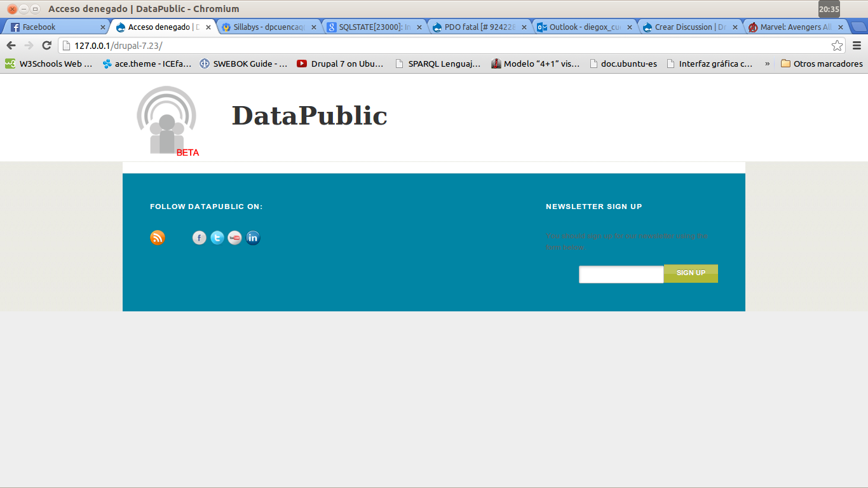This screenshot has height=488, width=868.
Task: Open the RSS feed icon
Action: coord(158,238)
